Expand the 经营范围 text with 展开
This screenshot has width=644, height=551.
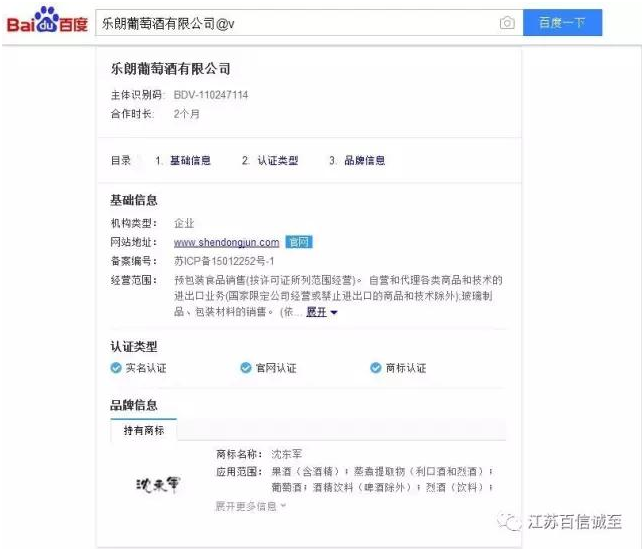(322, 312)
